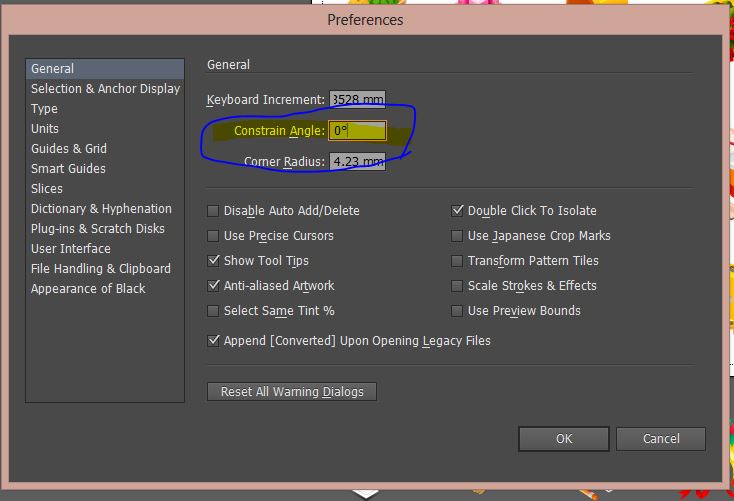Click Reset All Warning Dialogs button
Image resolution: width=734 pixels, height=501 pixels.
(x=292, y=391)
